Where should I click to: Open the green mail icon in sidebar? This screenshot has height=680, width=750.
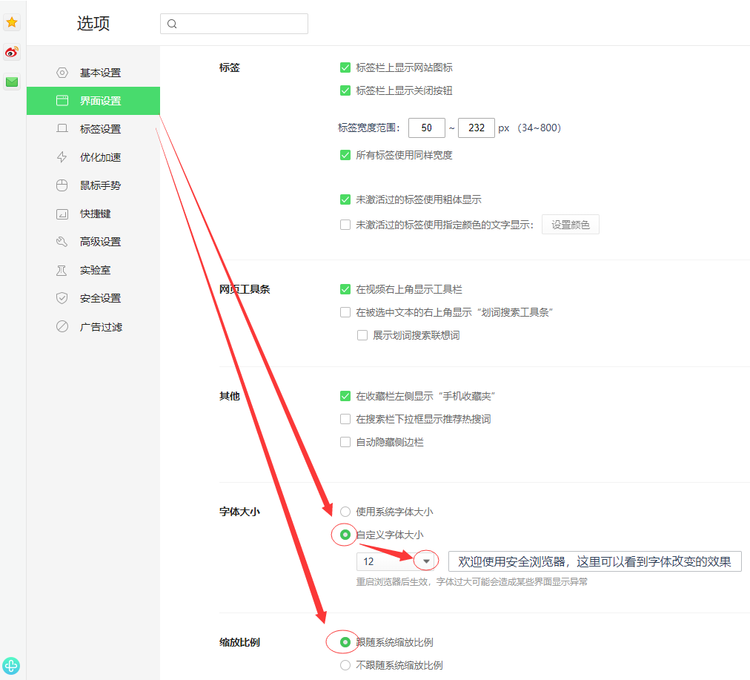[12, 82]
